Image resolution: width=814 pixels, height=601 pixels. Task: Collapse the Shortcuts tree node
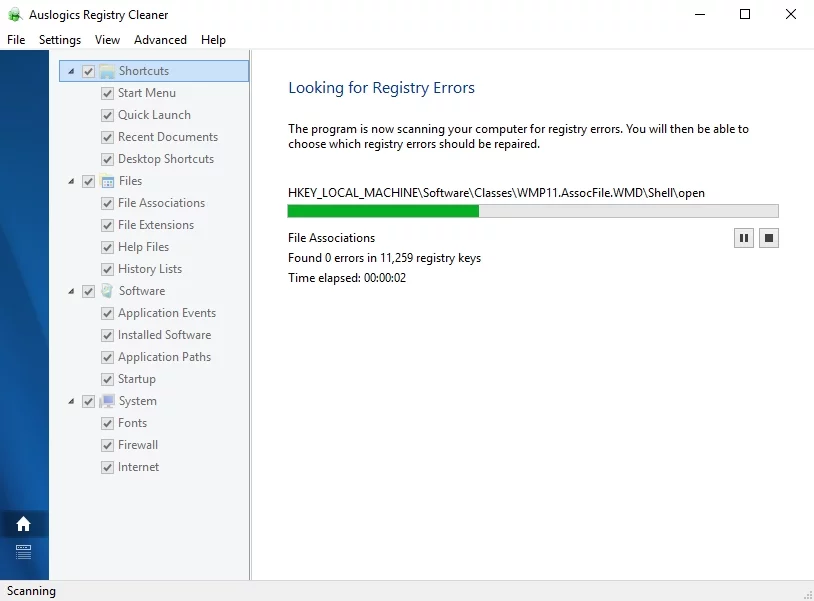(71, 71)
